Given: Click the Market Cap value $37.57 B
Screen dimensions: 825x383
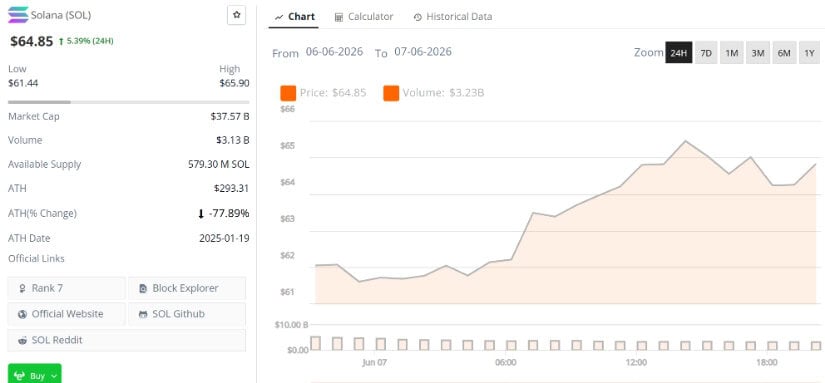Looking at the screenshot, I should pos(230,116).
